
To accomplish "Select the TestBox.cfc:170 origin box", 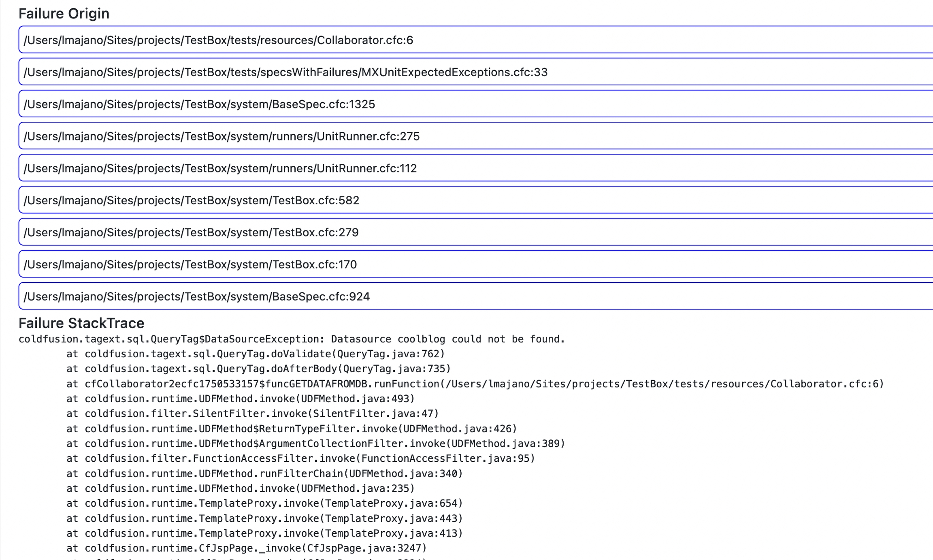I will tap(190, 265).
